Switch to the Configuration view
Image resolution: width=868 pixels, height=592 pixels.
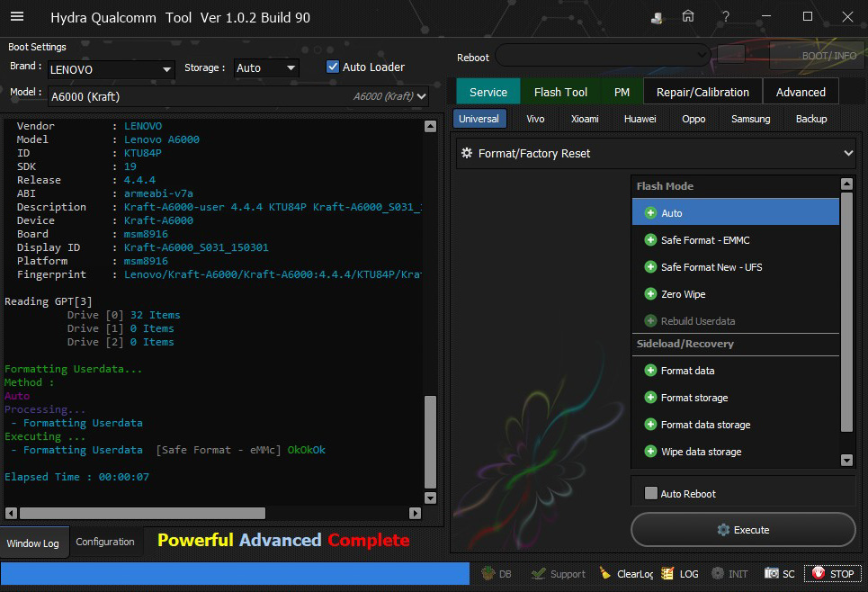click(105, 542)
